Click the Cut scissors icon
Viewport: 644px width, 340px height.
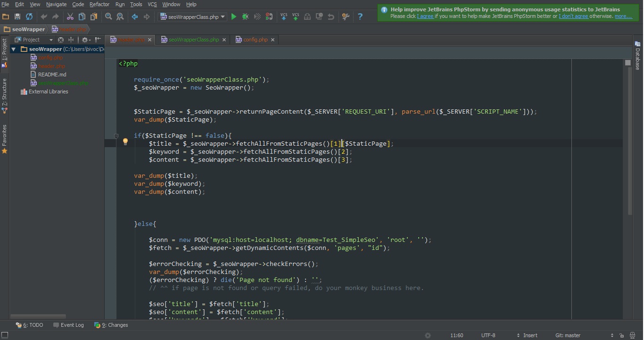(70, 17)
